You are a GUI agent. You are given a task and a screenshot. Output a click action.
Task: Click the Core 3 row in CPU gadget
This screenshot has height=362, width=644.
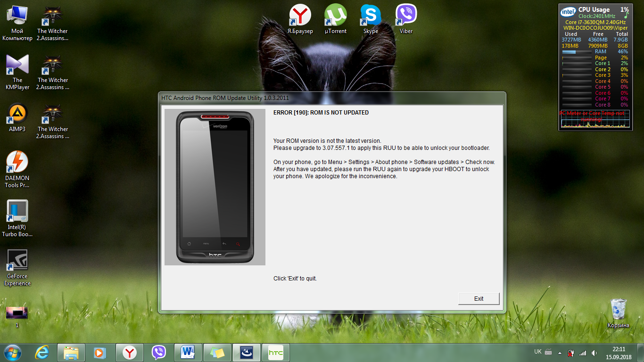595,75
